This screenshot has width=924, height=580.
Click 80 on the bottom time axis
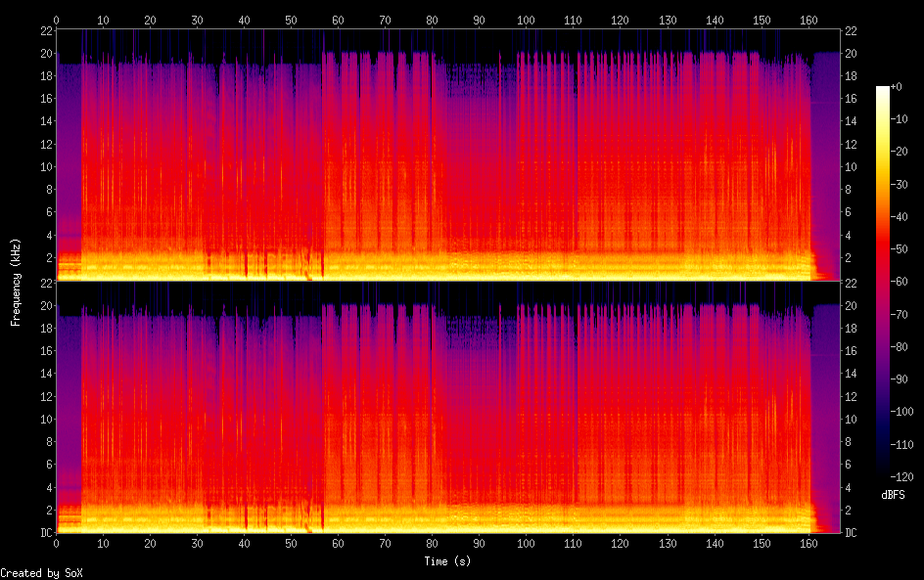(432, 543)
